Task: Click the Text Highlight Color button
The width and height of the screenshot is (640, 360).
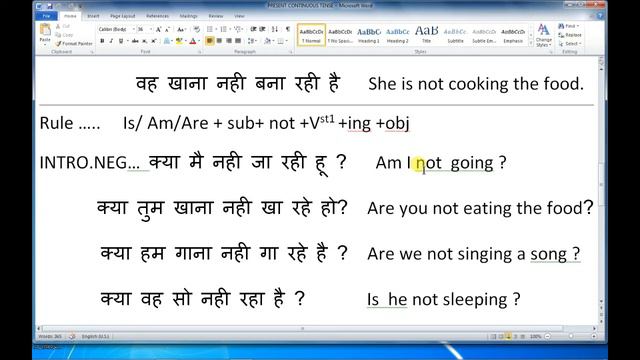Action: (x=180, y=41)
